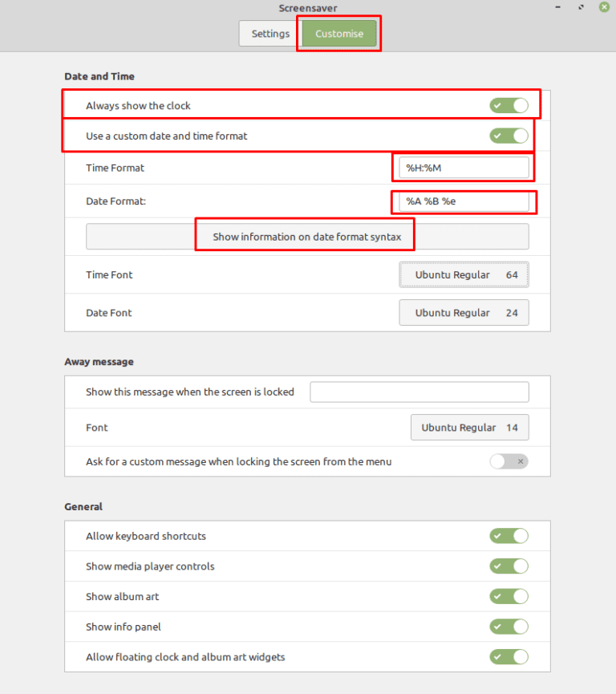Screen dimensions: 616x694
Task: Switch to the Settings tab
Action: point(270,34)
